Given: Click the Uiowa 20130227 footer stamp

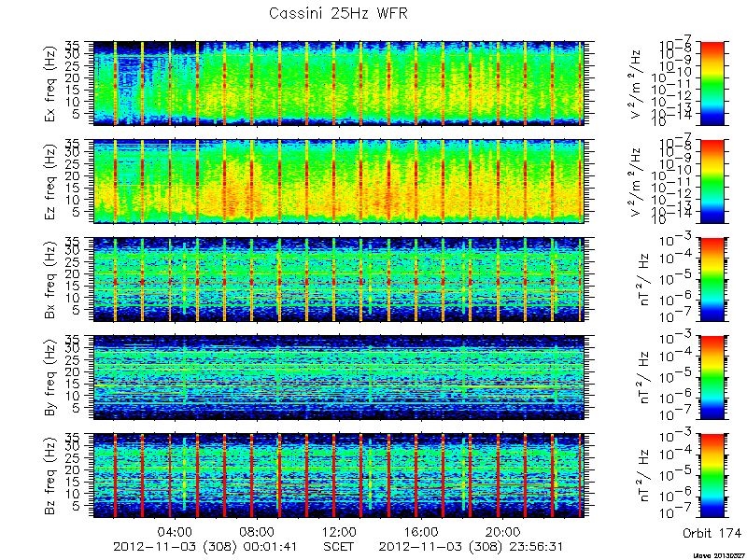Looking at the screenshot, I should [720, 555].
